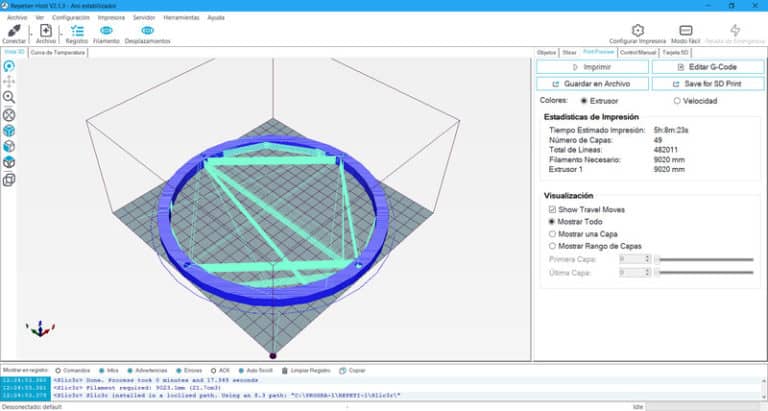This screenshot has width=768, height=411.
Task: Select the move view arrows tool
Action: click(9, 82)
